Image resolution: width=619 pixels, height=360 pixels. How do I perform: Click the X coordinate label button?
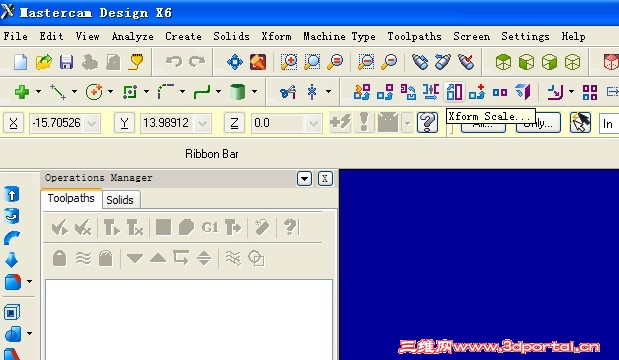tap(13, 123)
